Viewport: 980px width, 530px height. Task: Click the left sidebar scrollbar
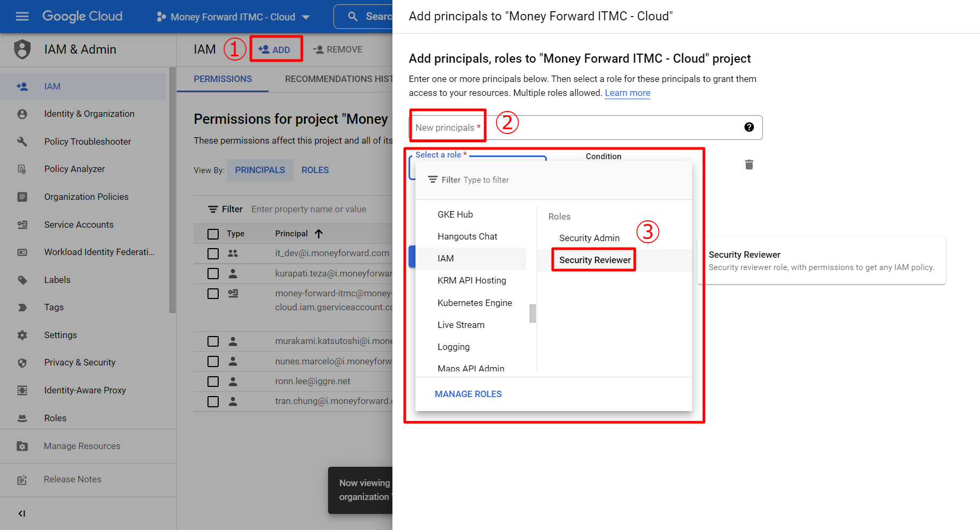[x=172, y=190]
